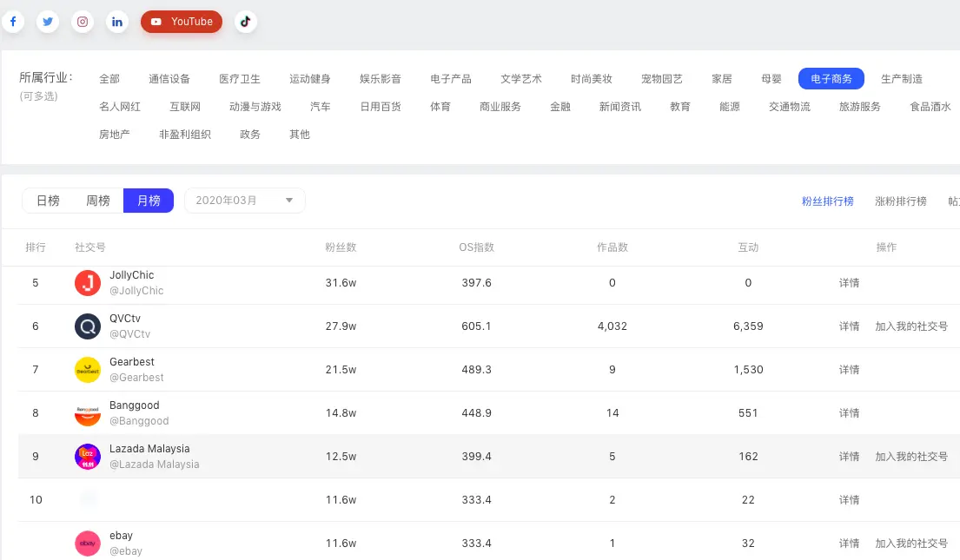Open the Facebook platform icon
Viewport: 960px width, 560px height.
13,22
